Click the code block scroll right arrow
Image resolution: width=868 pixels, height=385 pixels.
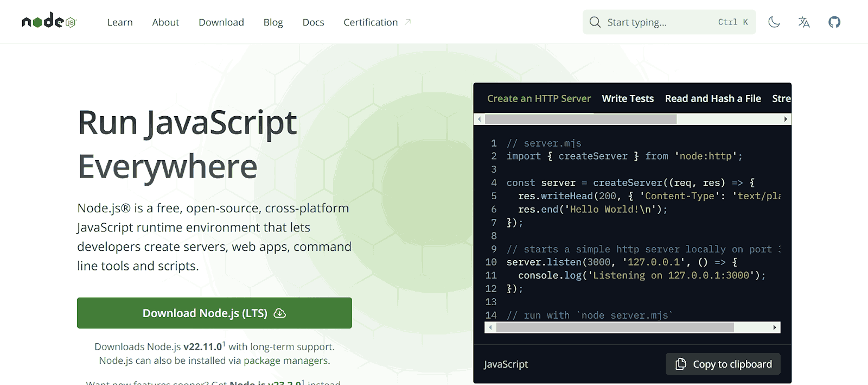point(775,327)
